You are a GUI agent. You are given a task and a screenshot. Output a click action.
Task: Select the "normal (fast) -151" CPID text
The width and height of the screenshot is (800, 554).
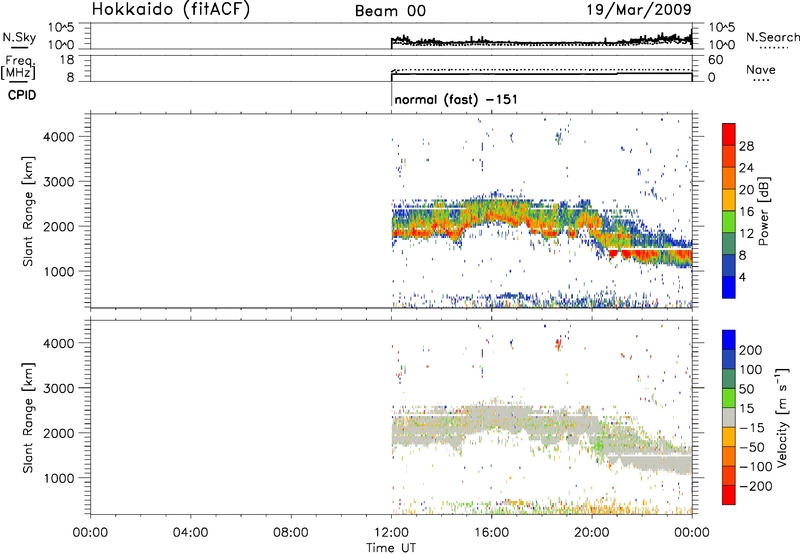click(456, 99)
